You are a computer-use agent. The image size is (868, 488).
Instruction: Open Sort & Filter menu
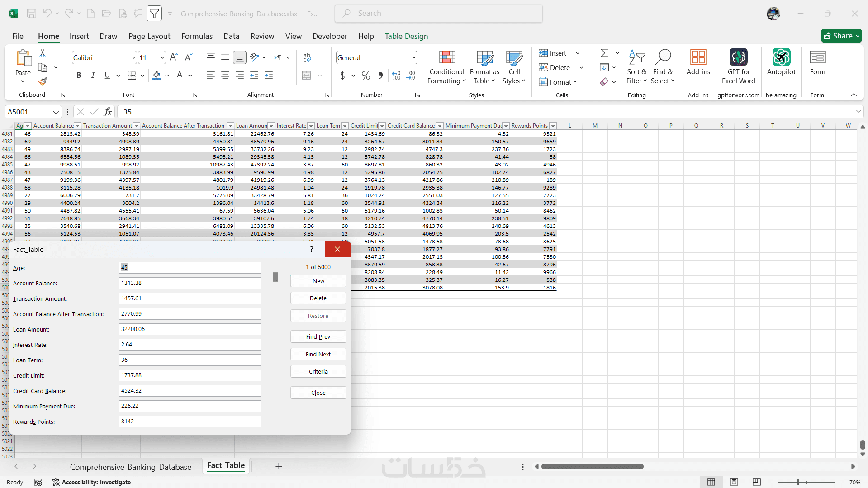pyautogui.click(x=636, y=67)
